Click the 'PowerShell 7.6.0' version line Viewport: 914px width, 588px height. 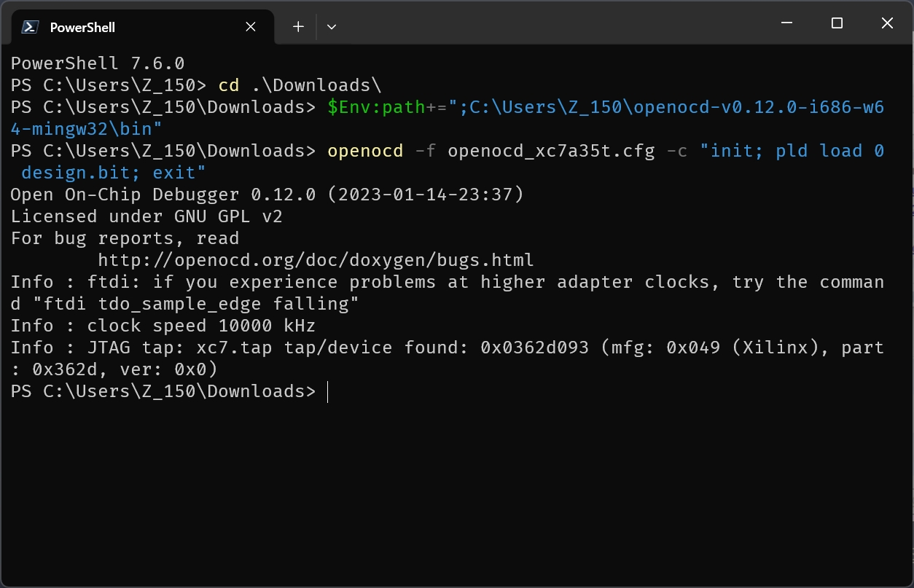(x=98, y=63)
